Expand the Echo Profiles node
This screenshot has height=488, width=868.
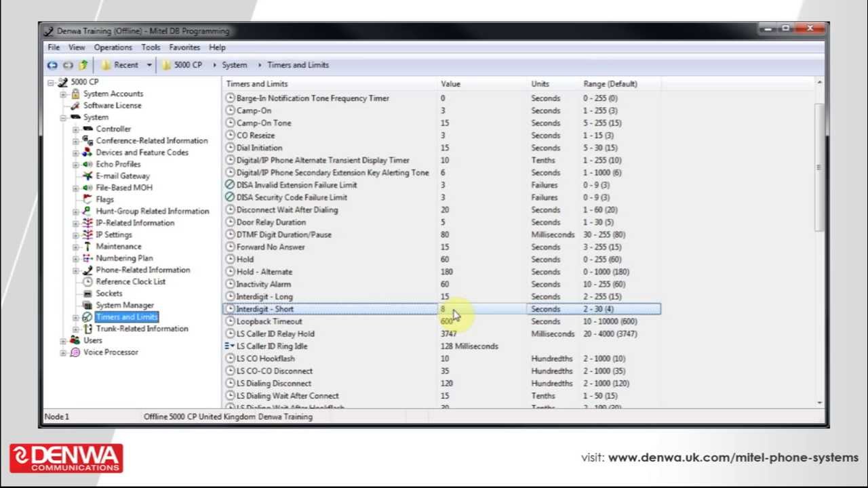coord(75,164)
